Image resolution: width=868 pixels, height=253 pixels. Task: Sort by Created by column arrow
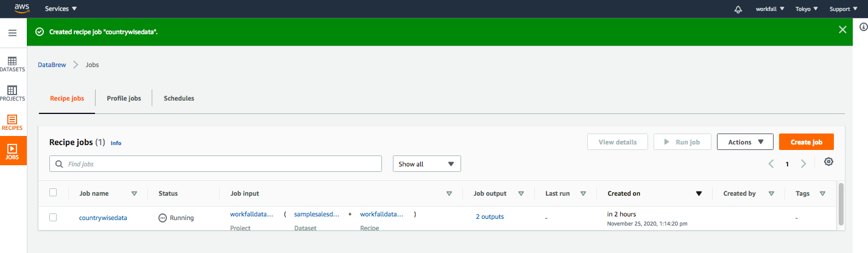click(772, 194)
